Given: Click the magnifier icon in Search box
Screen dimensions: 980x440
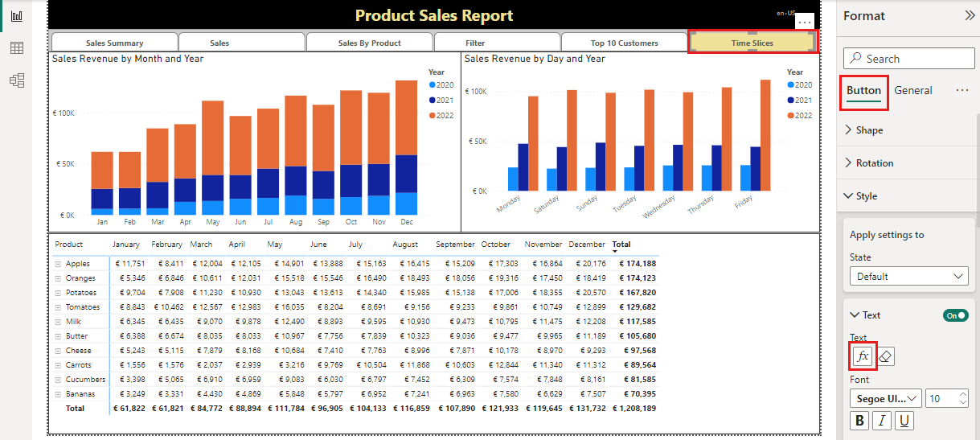Looking at the screenshot, I should (856, 59).
